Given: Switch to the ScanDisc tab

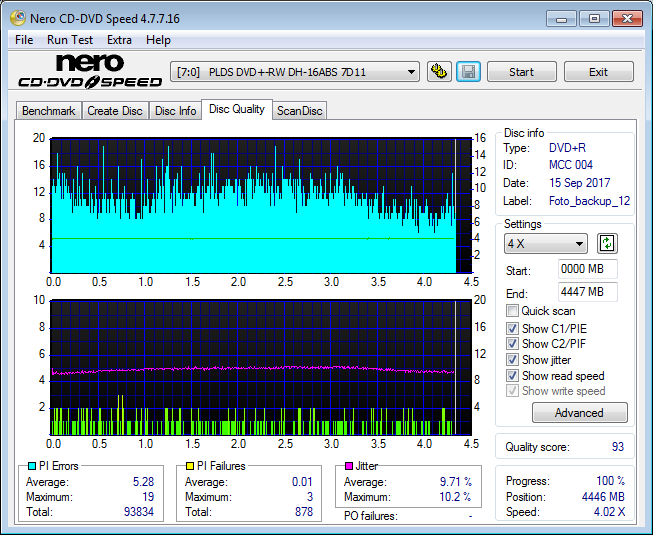Looking at the screenshot, I should click(x=299, y=111).
